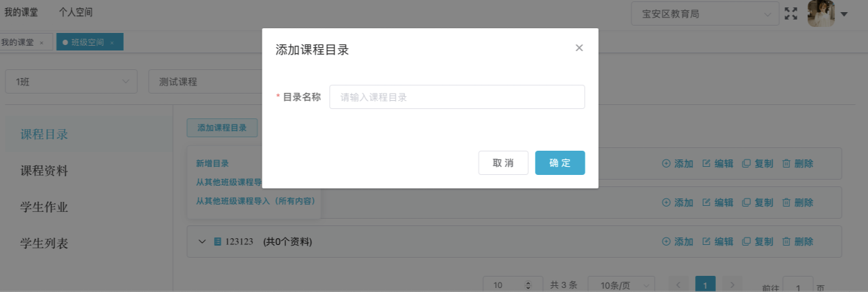Close the 我的课堂 tab with its x
This screenshot has width=868, height=292.
(x=41, y=42)
